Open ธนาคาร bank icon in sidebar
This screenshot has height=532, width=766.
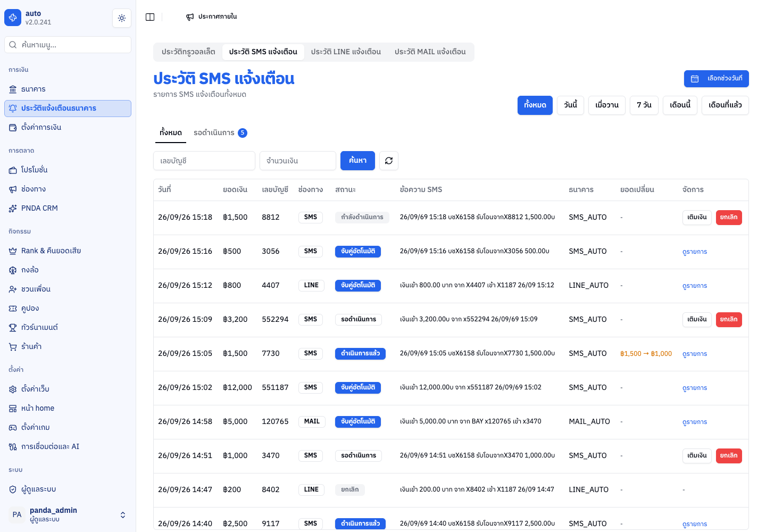[13, 89]
